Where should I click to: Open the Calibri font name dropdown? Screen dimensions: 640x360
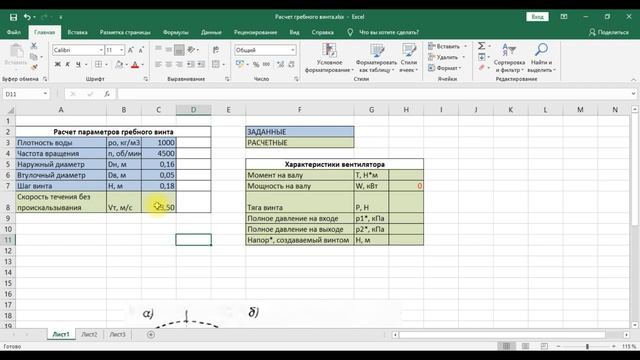pyautogui.click(x=101, y=50)
